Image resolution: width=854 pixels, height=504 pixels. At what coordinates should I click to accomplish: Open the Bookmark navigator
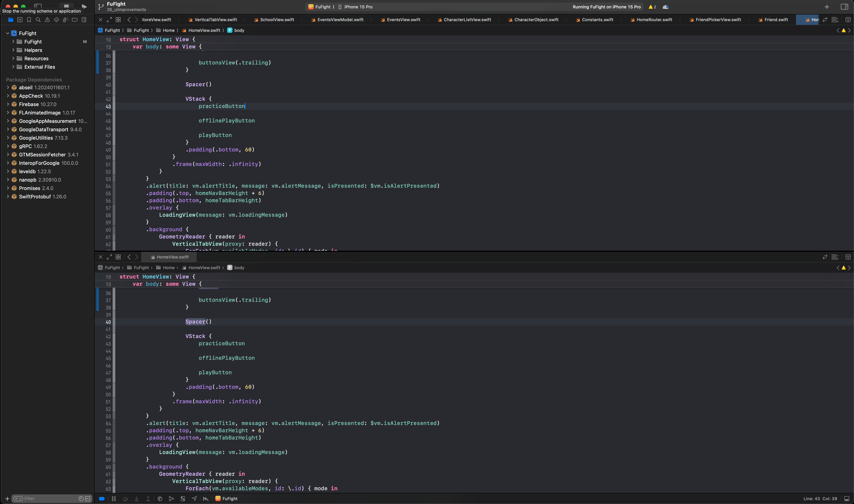(x=29, y=20)
